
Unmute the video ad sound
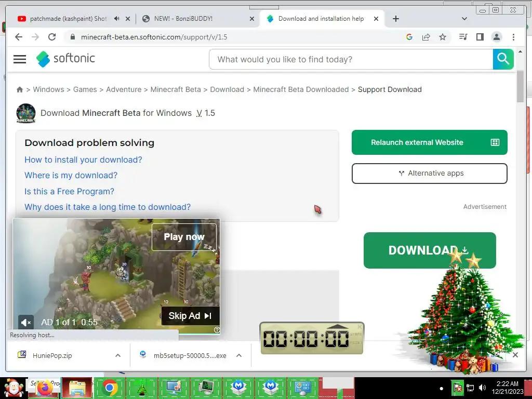[x=26, y=322]
